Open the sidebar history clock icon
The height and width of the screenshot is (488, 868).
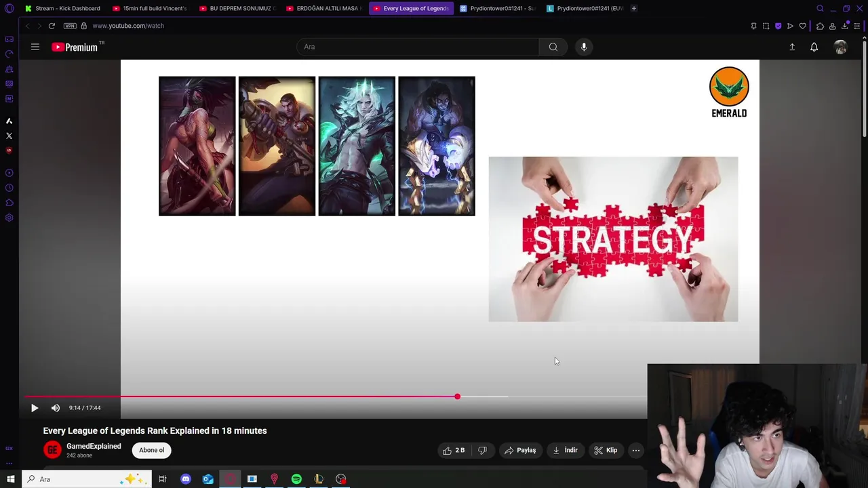coord(9,188)
